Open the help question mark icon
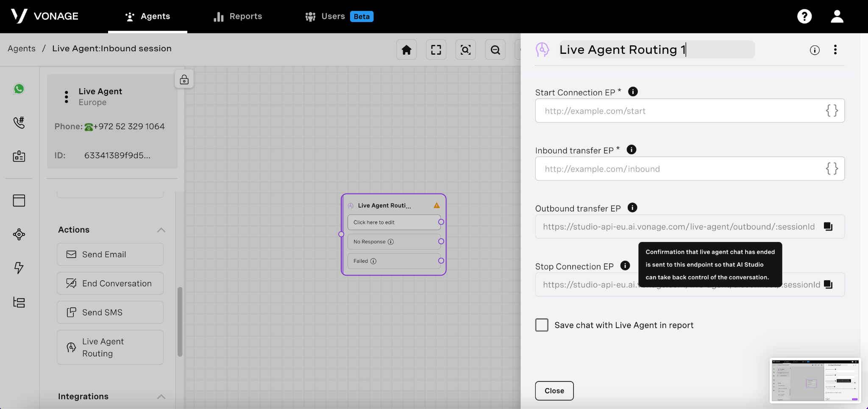 (804, 17)
